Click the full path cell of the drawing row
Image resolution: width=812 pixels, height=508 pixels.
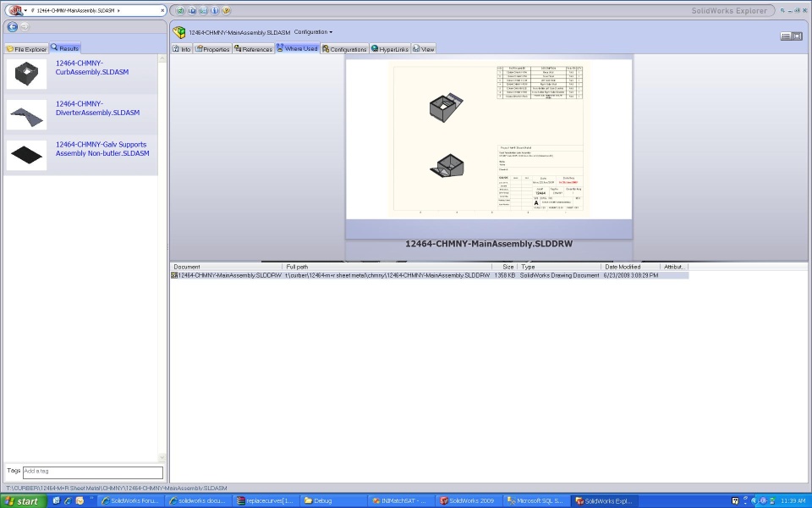coord(387,275)
